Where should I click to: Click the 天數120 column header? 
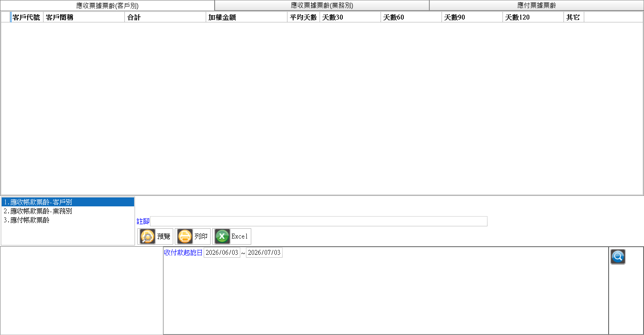tap(533, 17)
